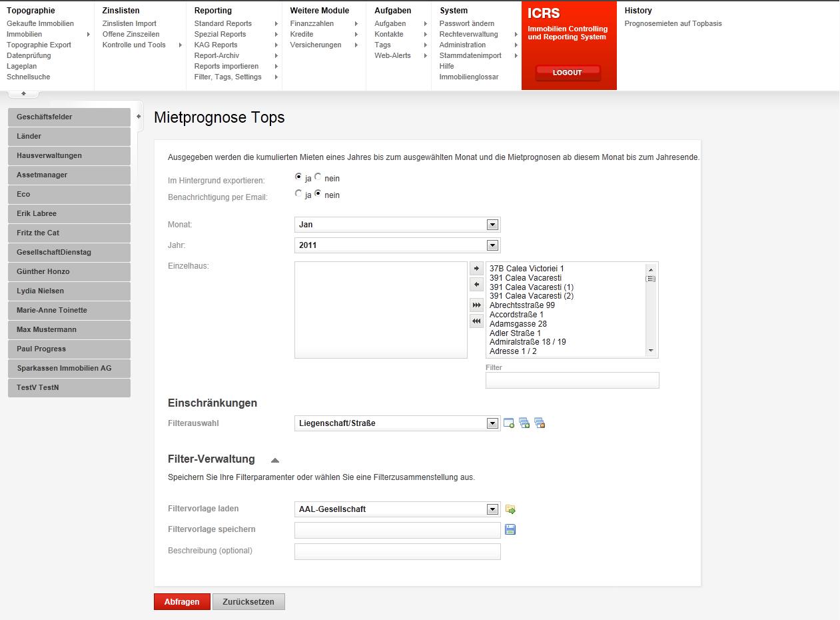Screen dimensions: 840x620
Task: Select Abrechtsstraße 99 in list
Action: coord(522,305)
